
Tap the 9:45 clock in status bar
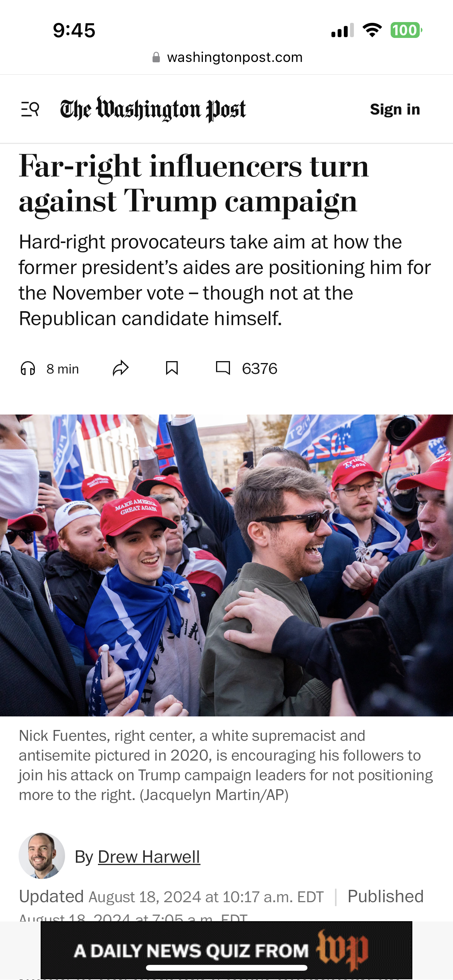pyautogui.click(x=74, y=30)
